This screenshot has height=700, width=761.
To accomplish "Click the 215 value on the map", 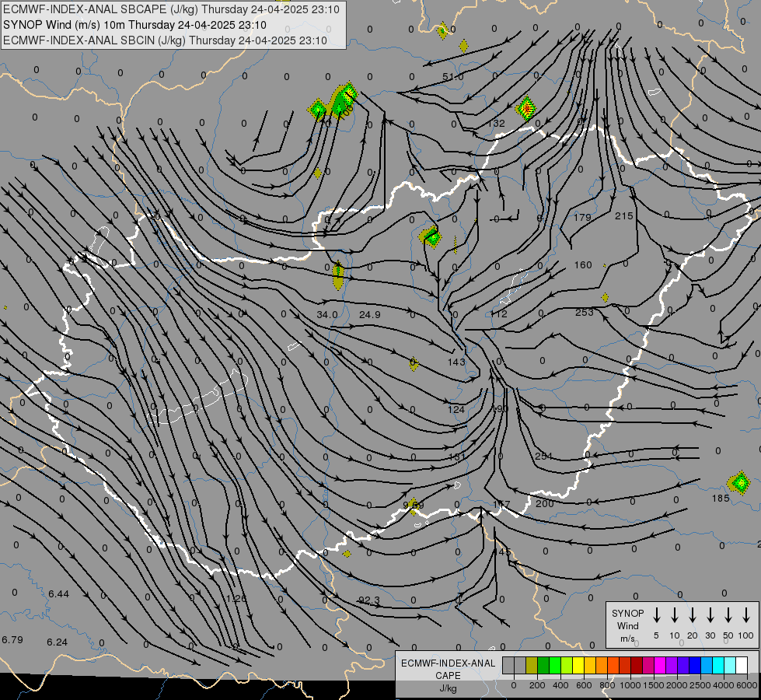I will pos(624,215).
